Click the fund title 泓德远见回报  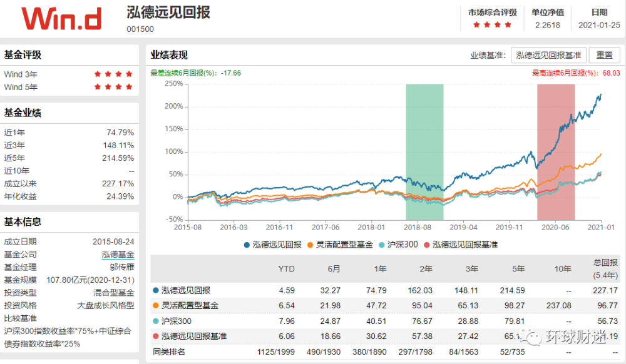168,13
